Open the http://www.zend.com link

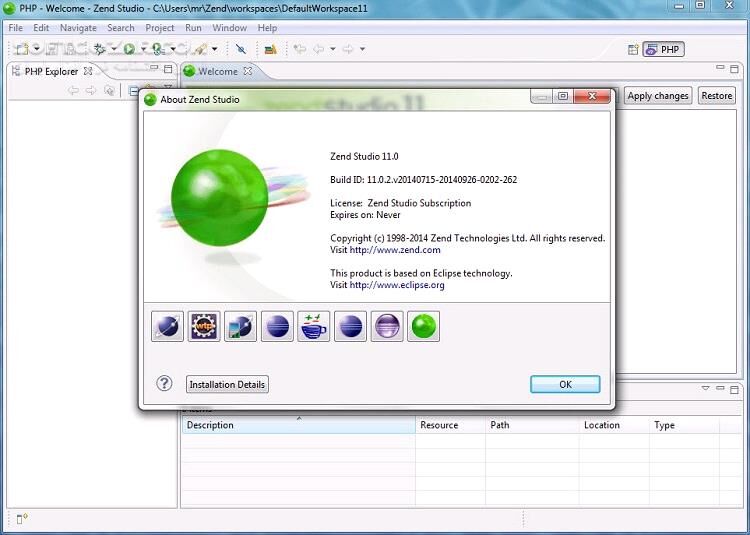(x=395, y=250)
